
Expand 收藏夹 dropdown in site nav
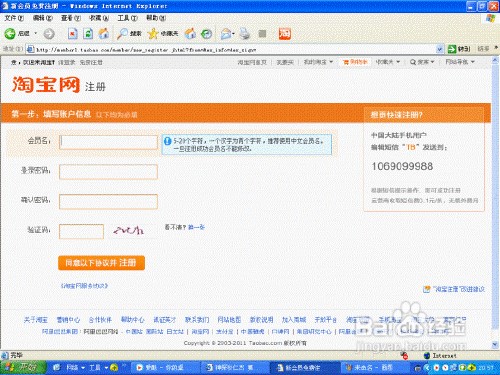click(x=398, y=62)
